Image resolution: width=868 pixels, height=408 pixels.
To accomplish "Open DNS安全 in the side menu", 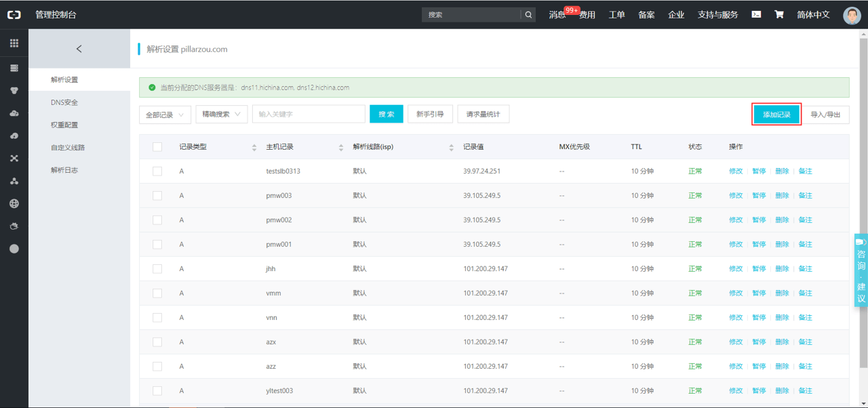I will click(79, 102).
